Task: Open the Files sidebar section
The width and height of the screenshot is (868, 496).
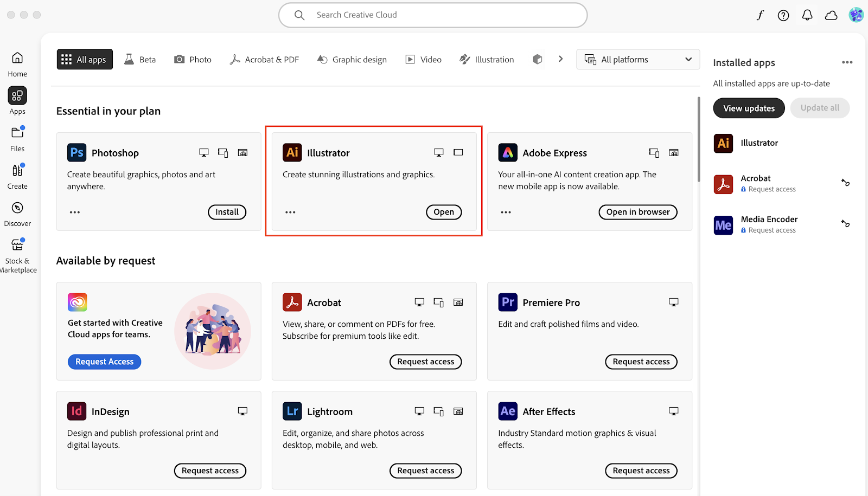Action: (17, 139)
